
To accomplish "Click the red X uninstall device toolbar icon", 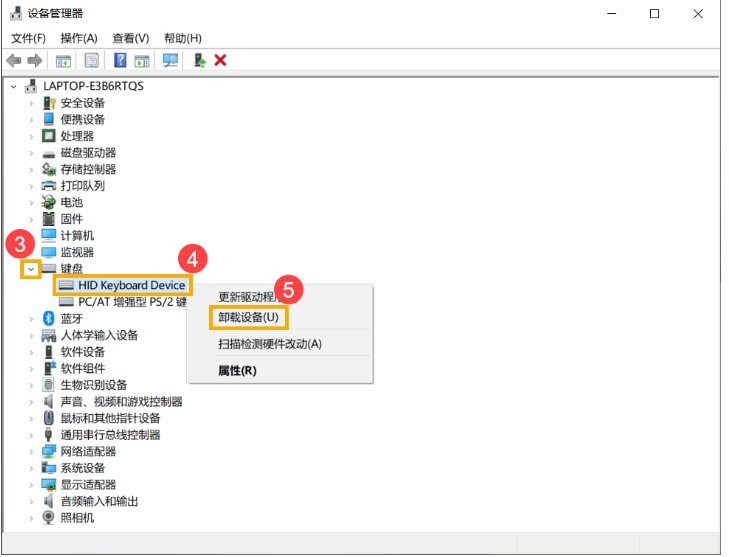I will pos(220,60).
